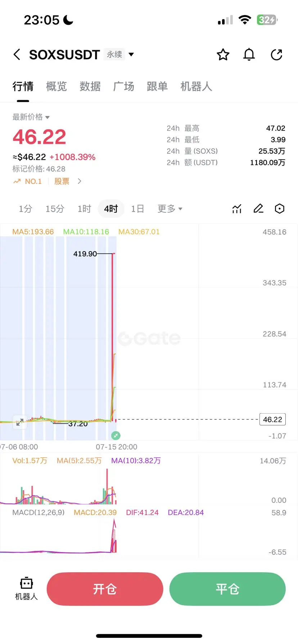298x644 pixels.
Task: Tap MA(10):3.82万 volume label
Action: pos(136,461)
